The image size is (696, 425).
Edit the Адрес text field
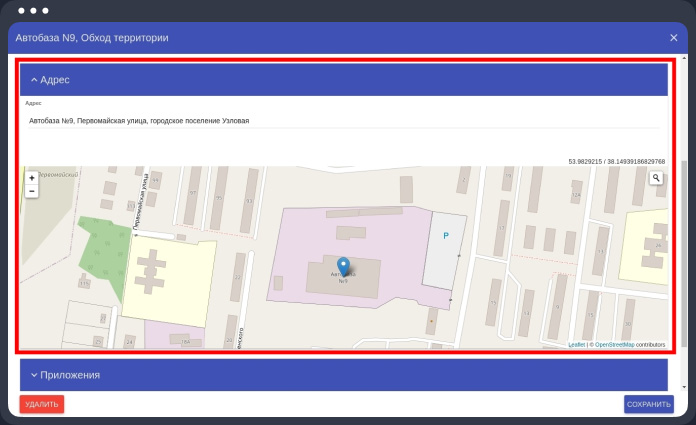[x=344, y=121]
